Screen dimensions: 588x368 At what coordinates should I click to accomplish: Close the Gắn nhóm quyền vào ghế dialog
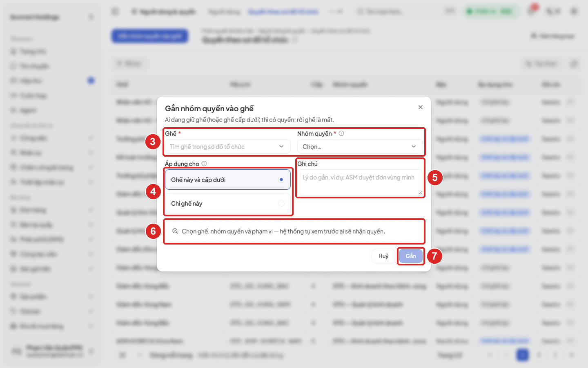[x=420, y=107]
